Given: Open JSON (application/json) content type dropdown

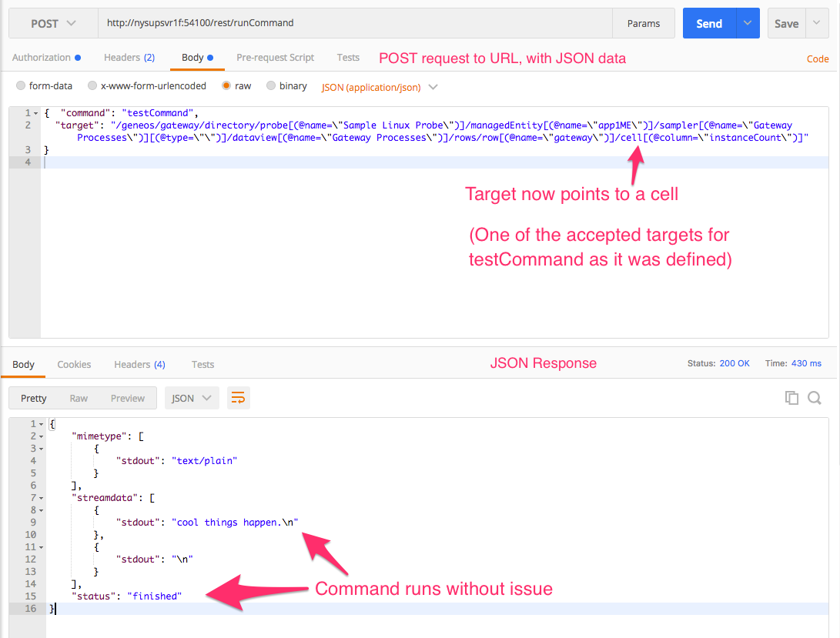Looking at the screenshot, I should (x=380, y=87).
